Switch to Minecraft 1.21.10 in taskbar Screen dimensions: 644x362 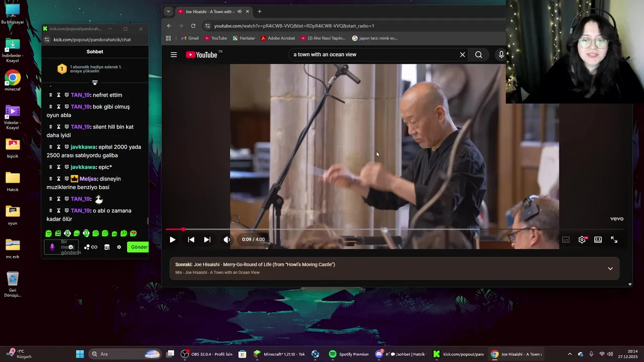[x=279, y=354]
